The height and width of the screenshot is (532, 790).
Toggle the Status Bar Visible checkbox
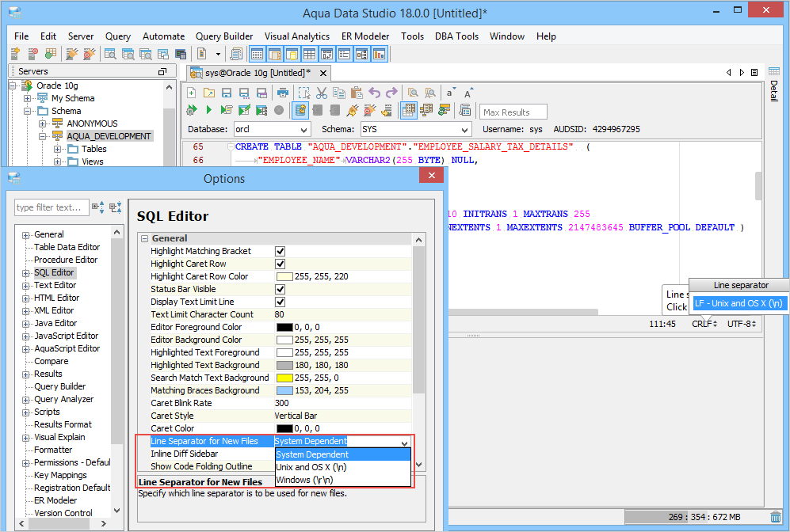pos(281,289)
